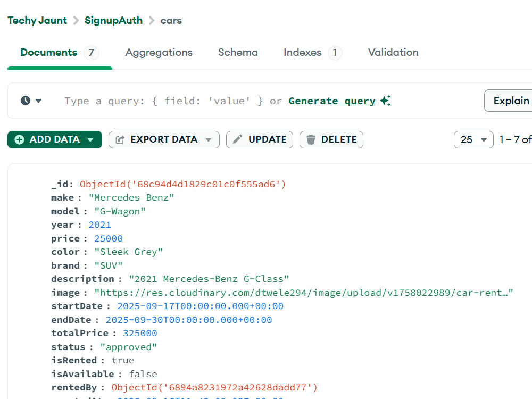Click the startDate value 2025-09-17
Viewport: 532px width, 399px height.
(200, 306)
